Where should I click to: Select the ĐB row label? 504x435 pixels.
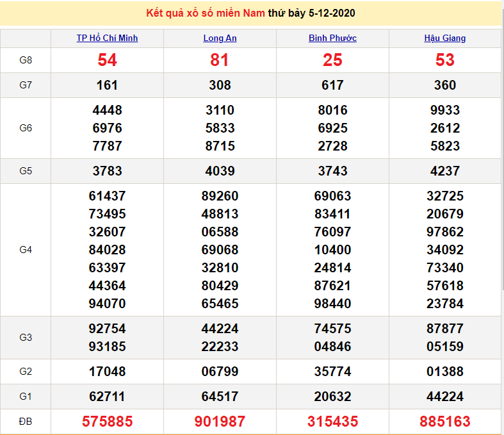[26, 422]
